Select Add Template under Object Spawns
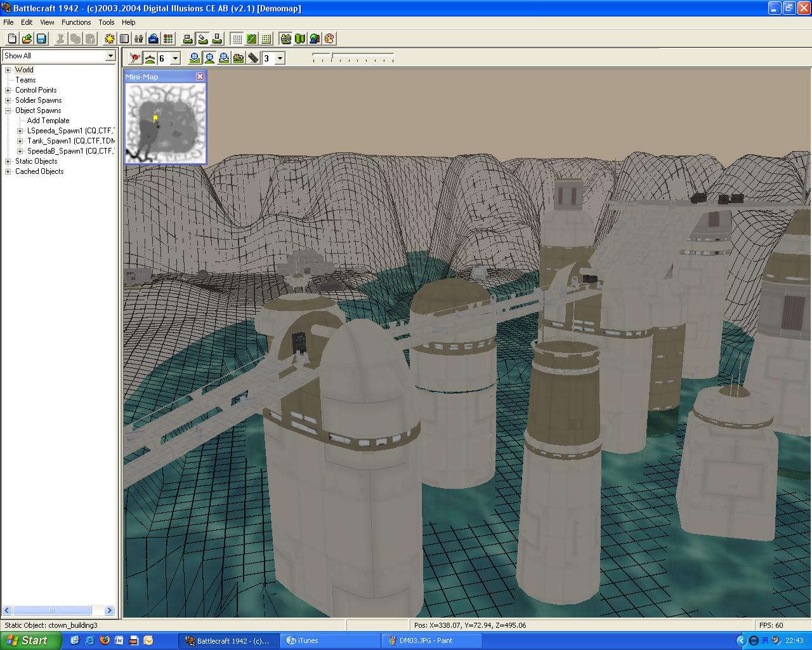This screenshot has height=650, width=812. tap(48, 121)
